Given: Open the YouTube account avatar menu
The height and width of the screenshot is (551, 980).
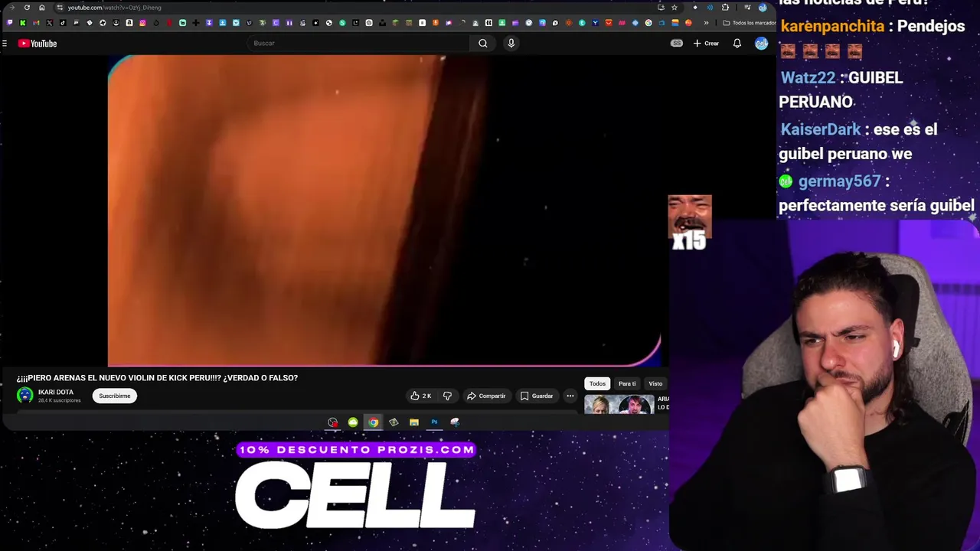Looking at the screenshot, I should (761, 44).
